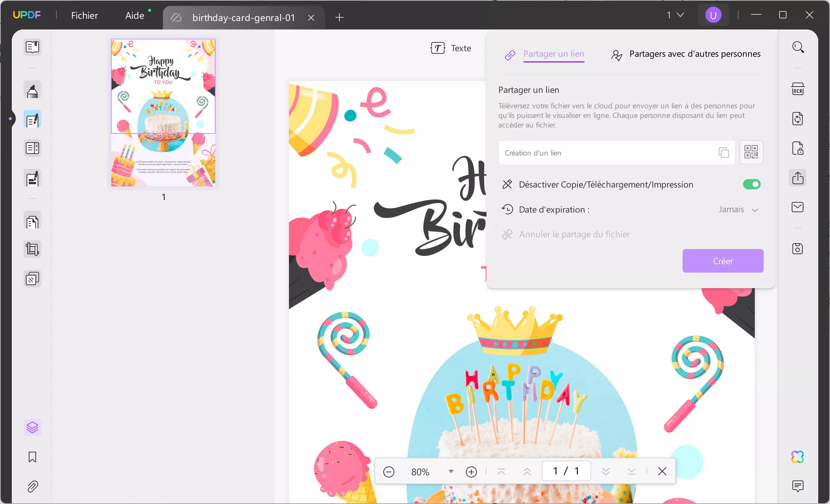
Task: Select the Crop pages tool
Action: [32, 249]
